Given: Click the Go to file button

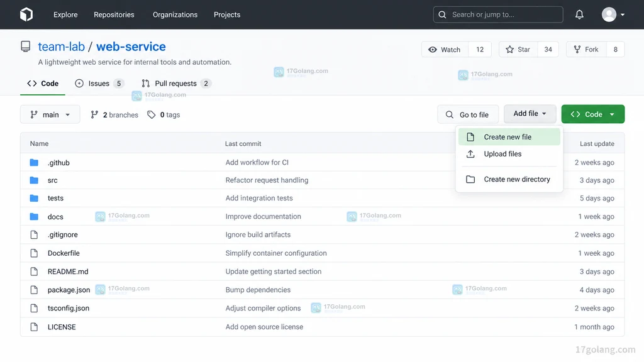Looking at the screenshot, I should 468,114.
